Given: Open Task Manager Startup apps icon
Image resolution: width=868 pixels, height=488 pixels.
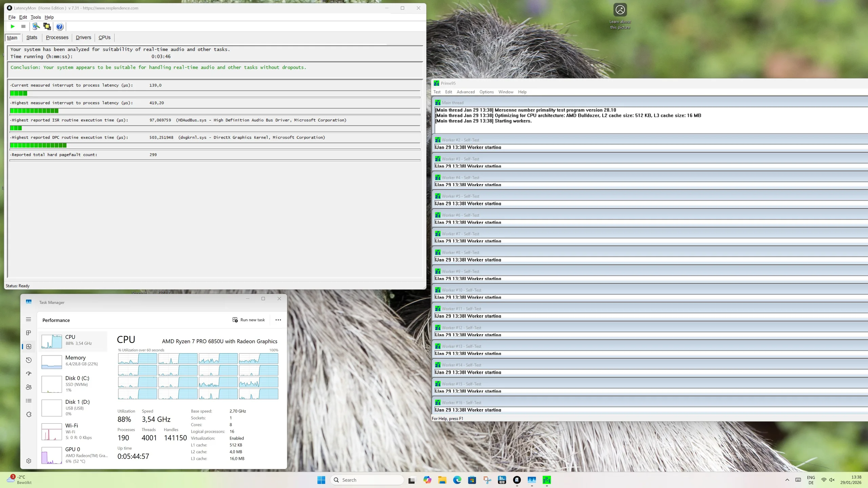Looking at the screenshot, I should 28,373.
